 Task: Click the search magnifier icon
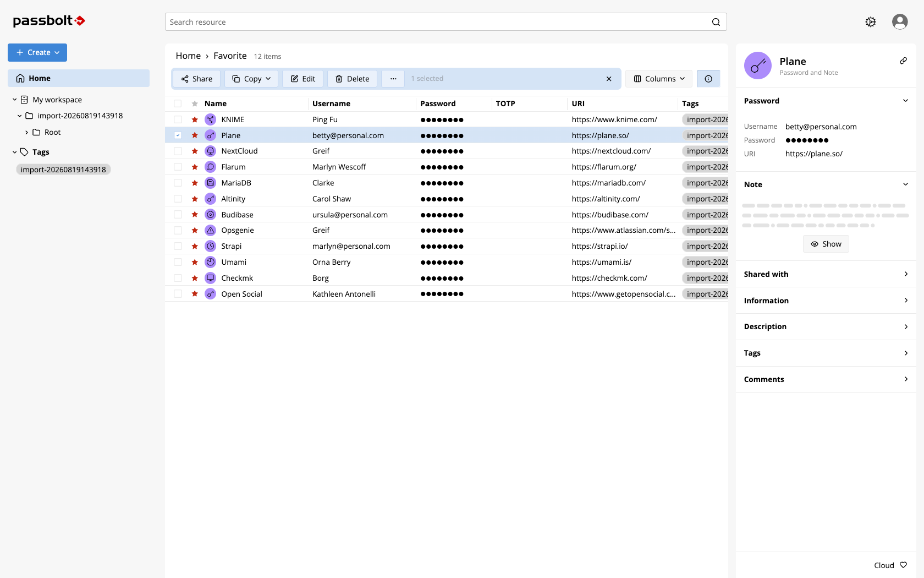pyautogui.click(x=716, y=22)
